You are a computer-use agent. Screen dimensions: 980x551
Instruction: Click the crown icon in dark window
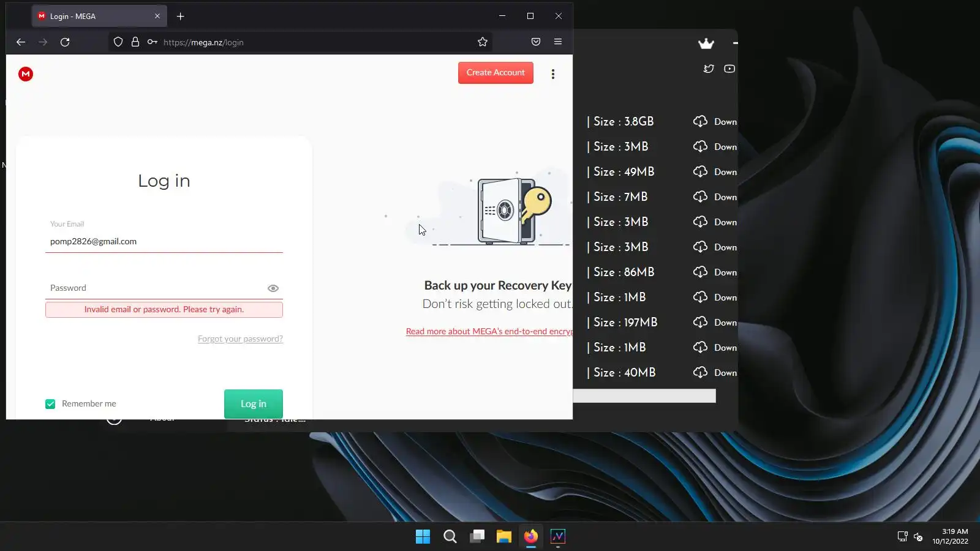coord(706,43)
